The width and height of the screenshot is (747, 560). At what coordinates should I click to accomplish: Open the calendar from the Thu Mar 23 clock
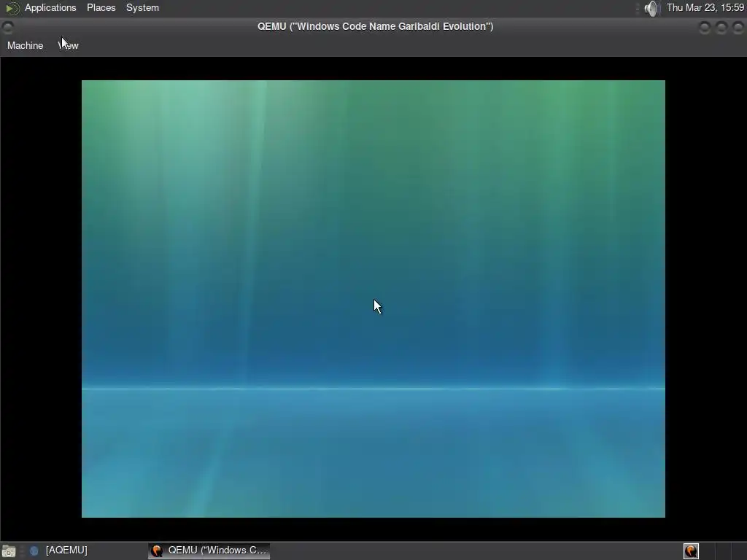(705, 7)
